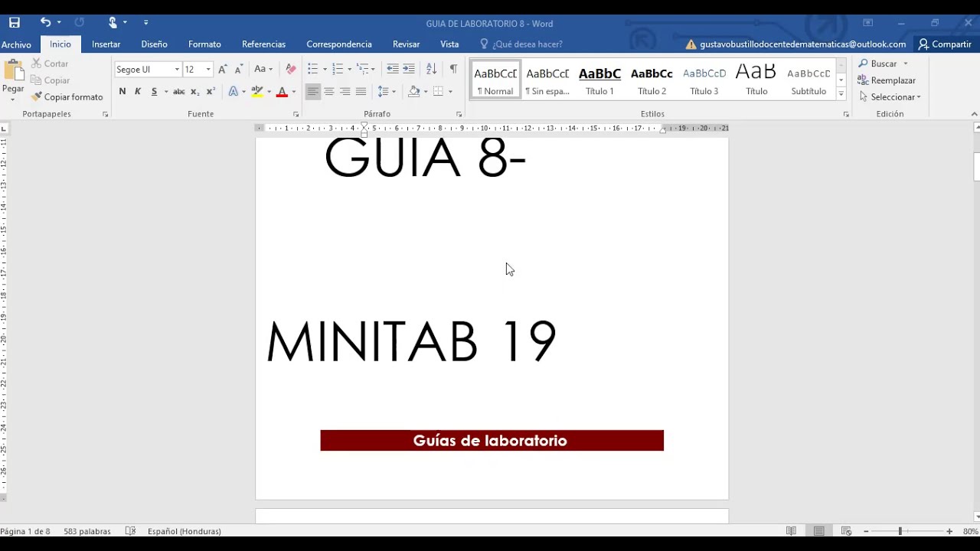Open font name Segoe UI dropdown
980x551 pixels.
click(177, 70)
